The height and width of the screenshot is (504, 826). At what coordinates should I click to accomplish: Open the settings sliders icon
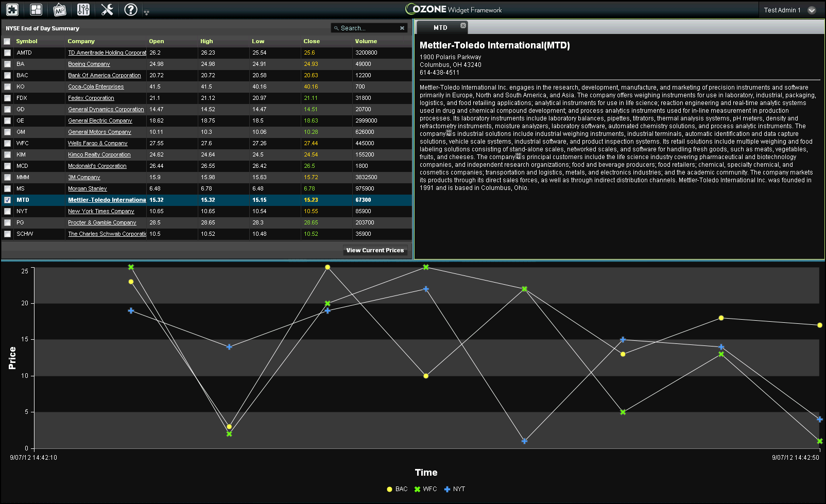click(x=83, y=9)
